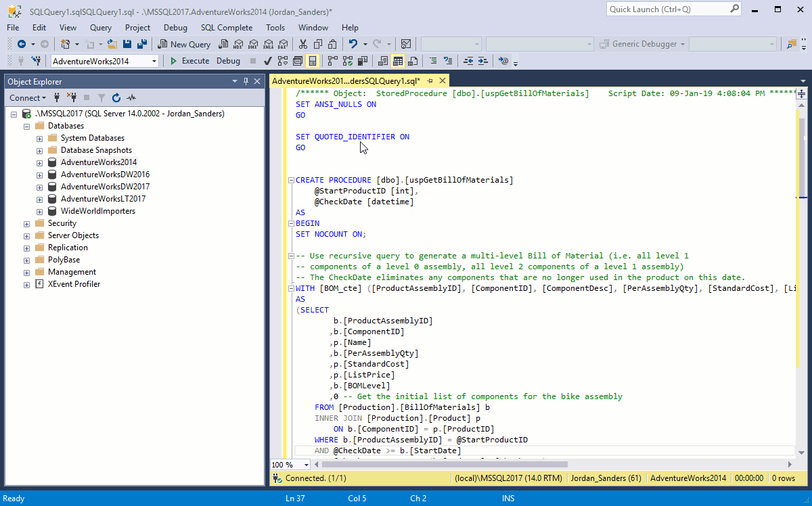Click the Open File folder icon
The height and width of the screenshot is (506, 812).
[112, 44]
